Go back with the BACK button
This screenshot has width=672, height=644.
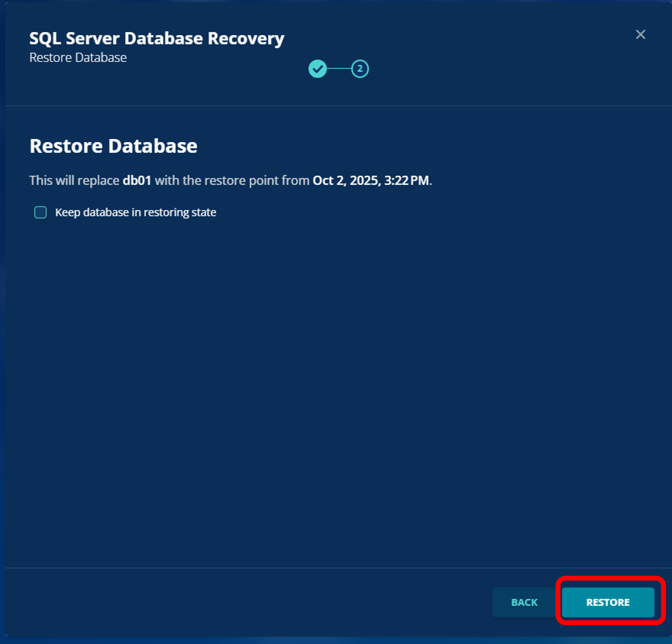[524, 602]
